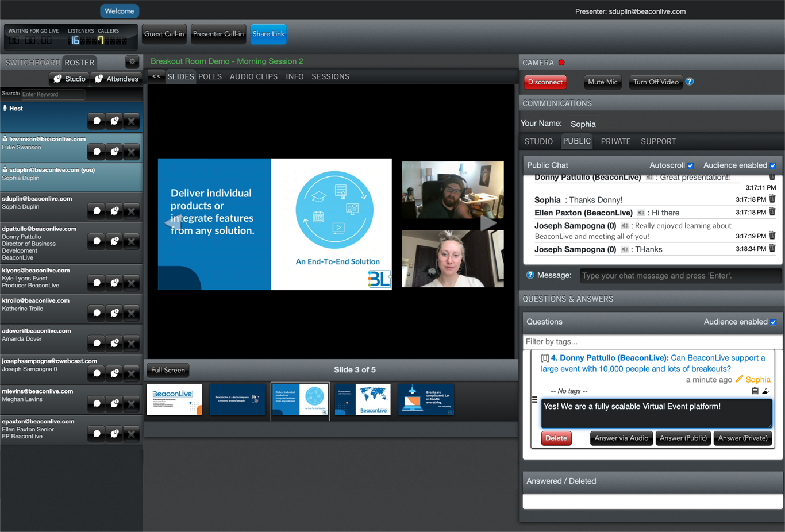Select the BeaconLive title slide thumbnail

coord(175,399)
